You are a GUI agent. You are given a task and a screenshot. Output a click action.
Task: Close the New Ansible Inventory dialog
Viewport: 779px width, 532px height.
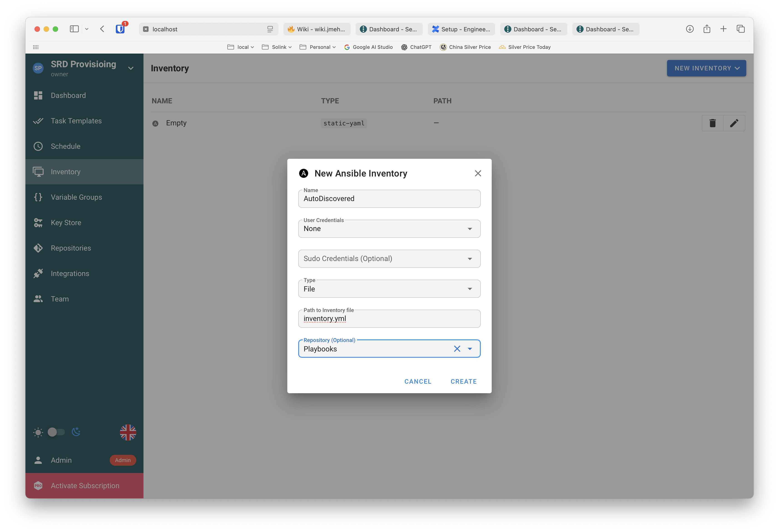[478, 173]
